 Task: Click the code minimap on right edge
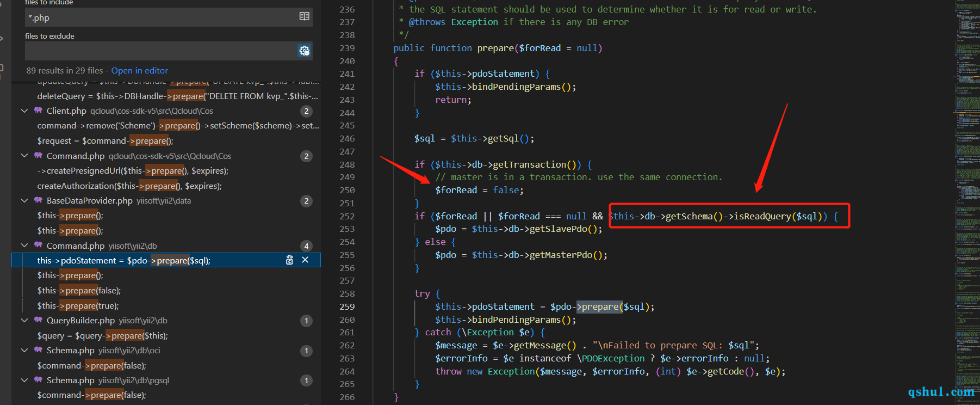(x=966, y=202)
